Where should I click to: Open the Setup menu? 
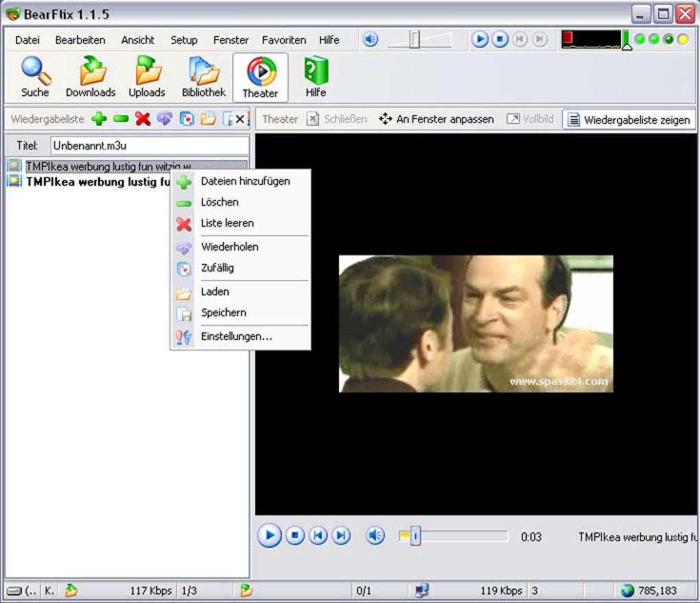coord(184,40)
